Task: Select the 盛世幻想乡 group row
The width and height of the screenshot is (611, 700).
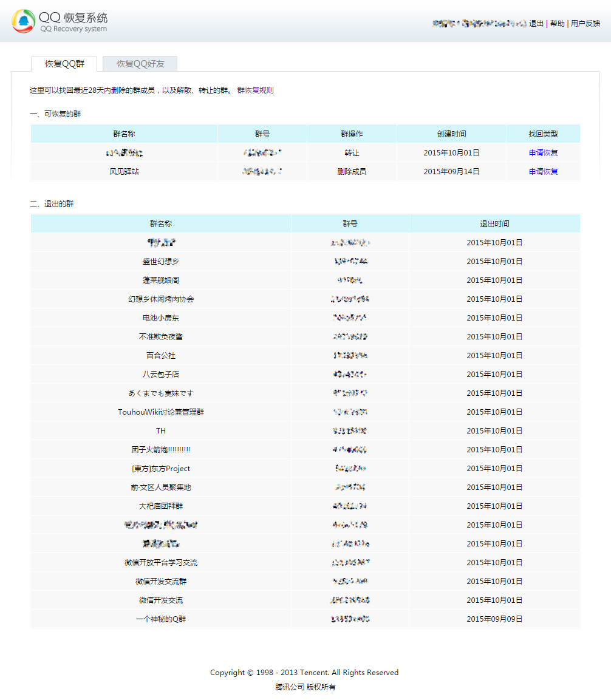Action: click(305, 261)
